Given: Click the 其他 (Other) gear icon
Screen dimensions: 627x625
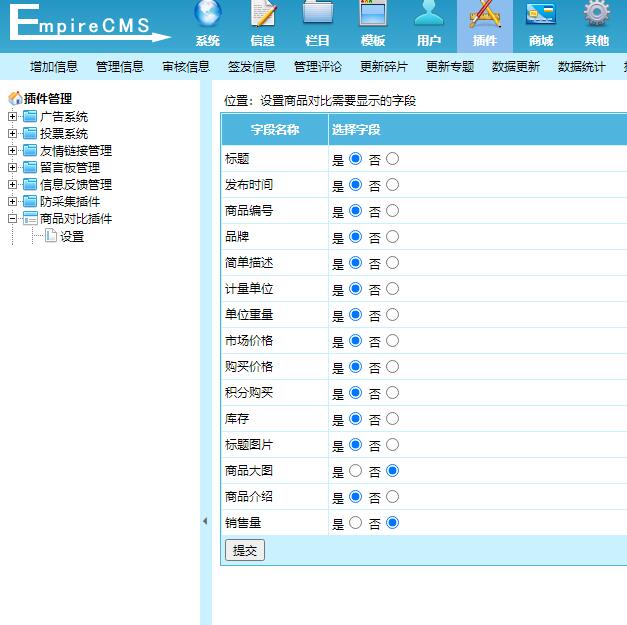Looking at the screenshot, I should tap(597, 14).
